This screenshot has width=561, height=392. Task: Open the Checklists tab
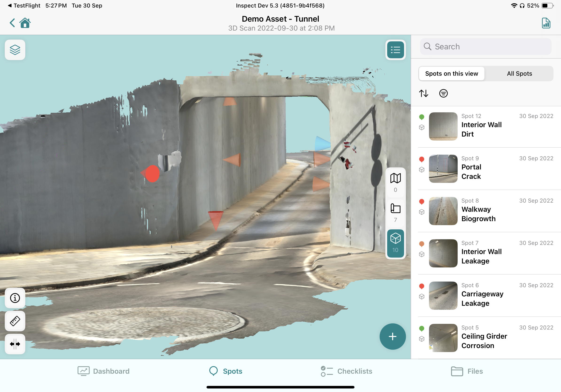(346, 371)
